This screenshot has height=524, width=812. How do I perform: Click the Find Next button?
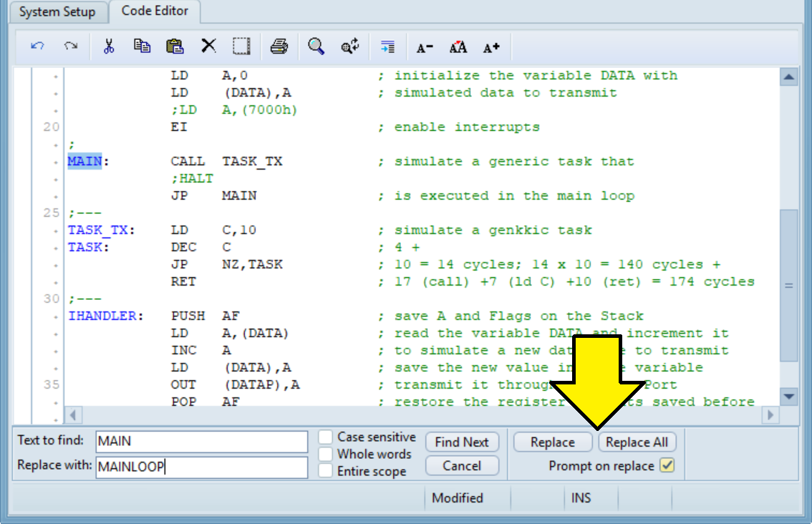pos(462,442)
